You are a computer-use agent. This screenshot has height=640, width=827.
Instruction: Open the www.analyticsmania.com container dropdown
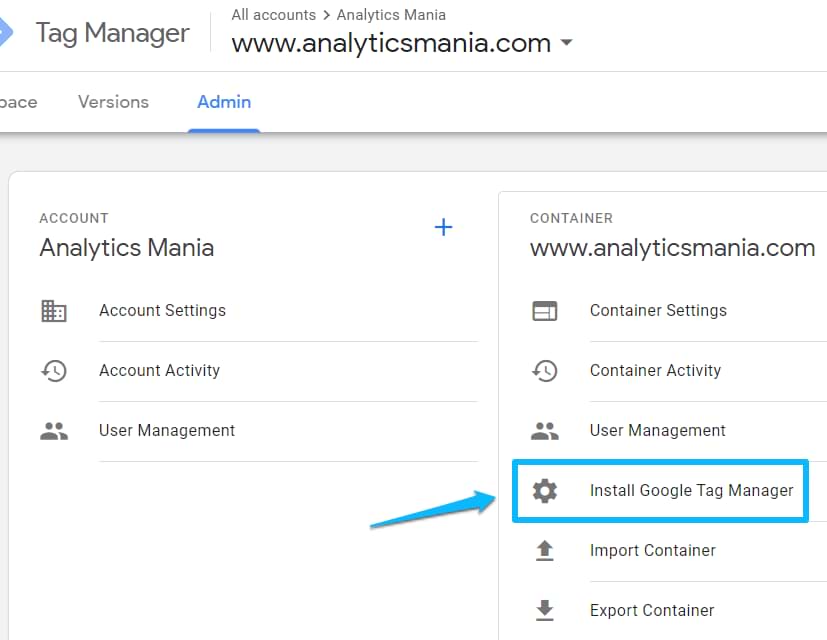click(566, 43)
